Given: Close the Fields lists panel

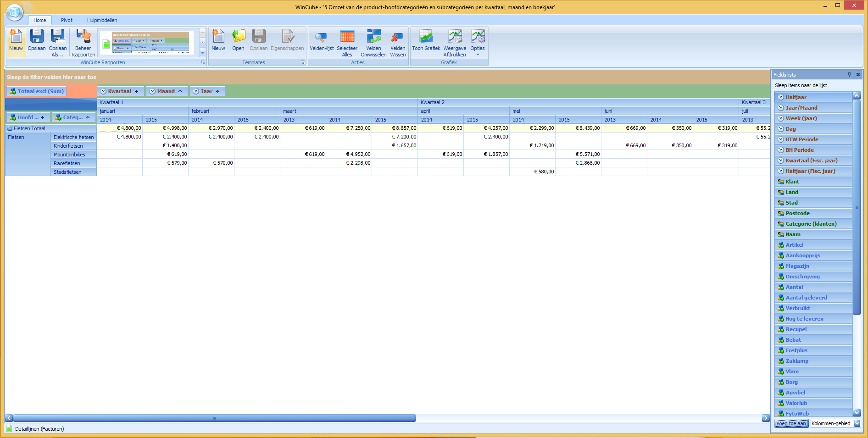Looking at the screenshot, I should pos(858,74).
